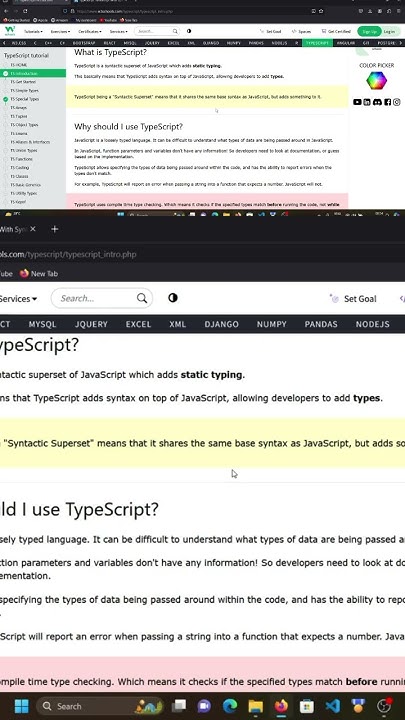Select JQUERY in the enlarged topic bar

[x=91, y=324]
